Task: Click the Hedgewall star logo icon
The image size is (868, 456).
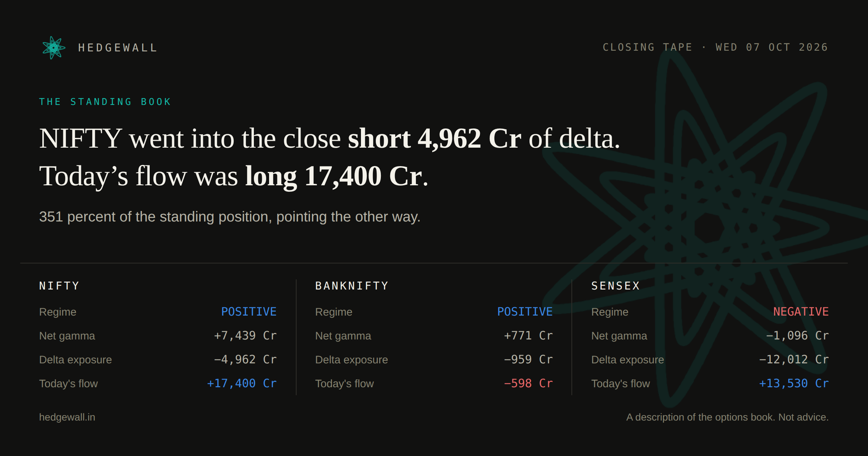Action: pyautogui.click(x=54, y=48)
